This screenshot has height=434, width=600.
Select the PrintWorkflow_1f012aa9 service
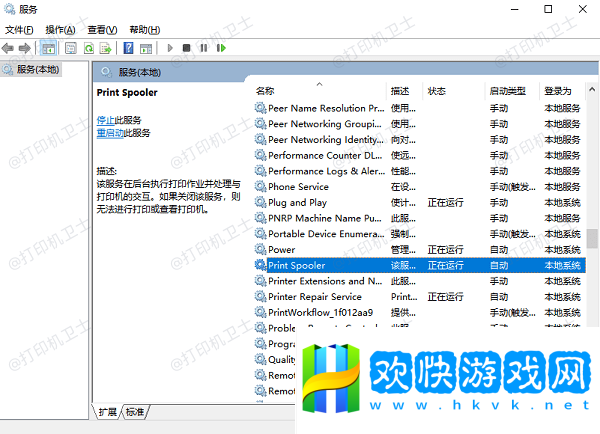click(420, 312)
